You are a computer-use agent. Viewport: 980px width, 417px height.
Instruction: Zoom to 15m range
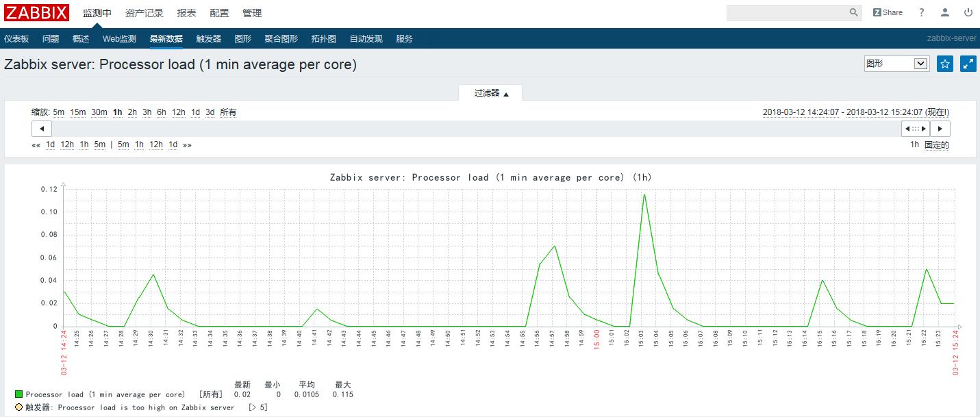click(78, 112)
